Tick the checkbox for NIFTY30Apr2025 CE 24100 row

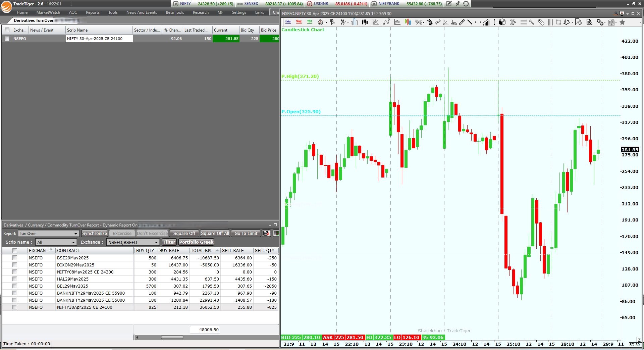(14, 307)
